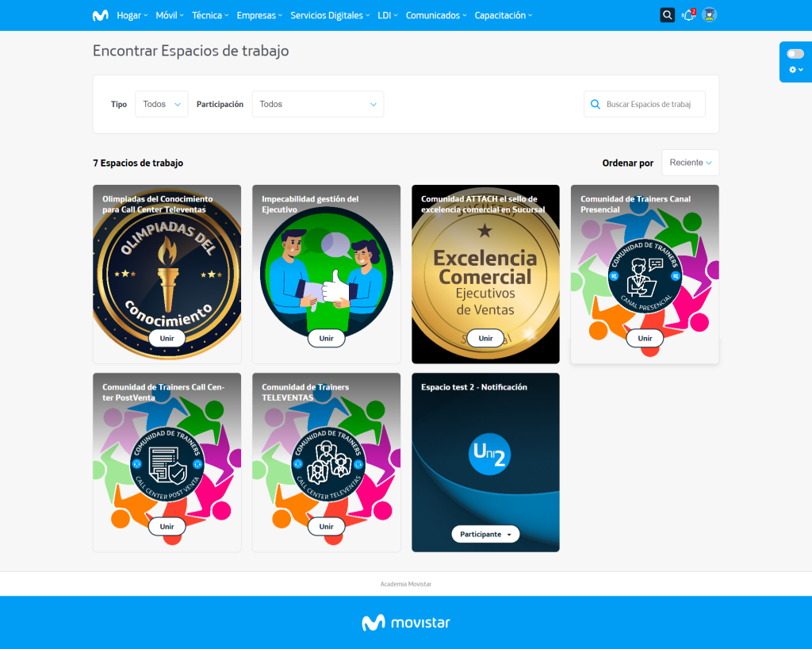This screenshot has height=649, width=812.
Task: Click the Movistar logo in the footer
Action: pos(406,622)
